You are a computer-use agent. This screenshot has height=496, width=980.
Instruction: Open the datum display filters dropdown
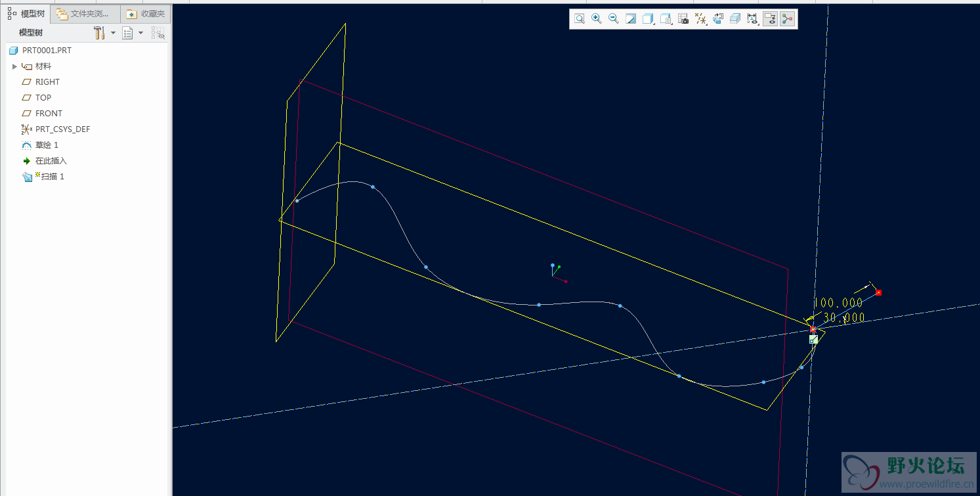701,19
